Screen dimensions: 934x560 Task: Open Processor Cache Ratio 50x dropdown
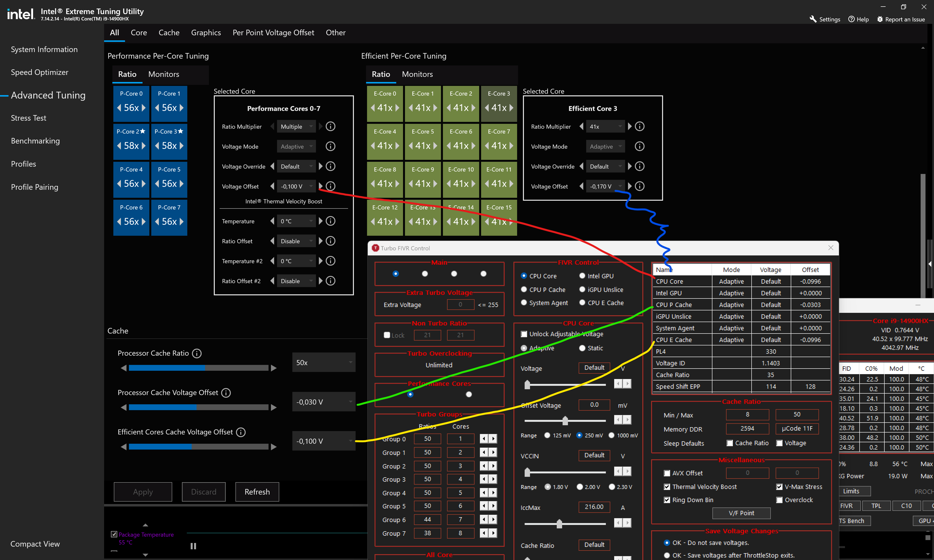coord(324,362)
